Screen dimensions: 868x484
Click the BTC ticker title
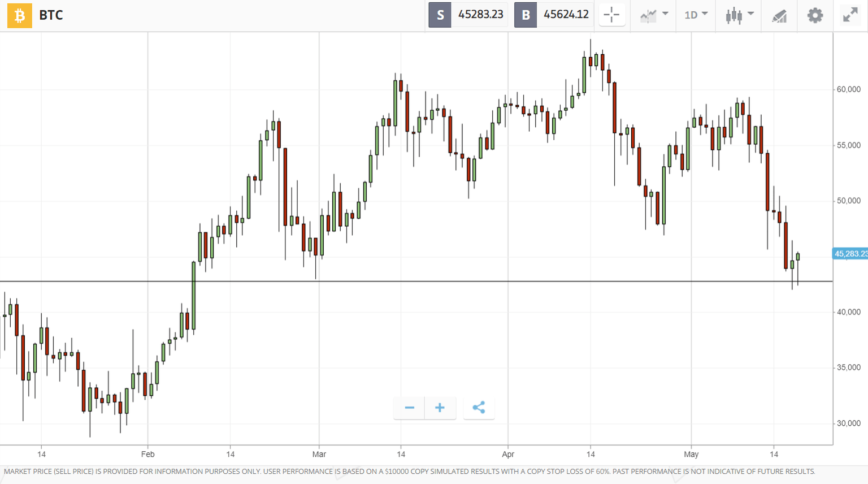(51, 15)
